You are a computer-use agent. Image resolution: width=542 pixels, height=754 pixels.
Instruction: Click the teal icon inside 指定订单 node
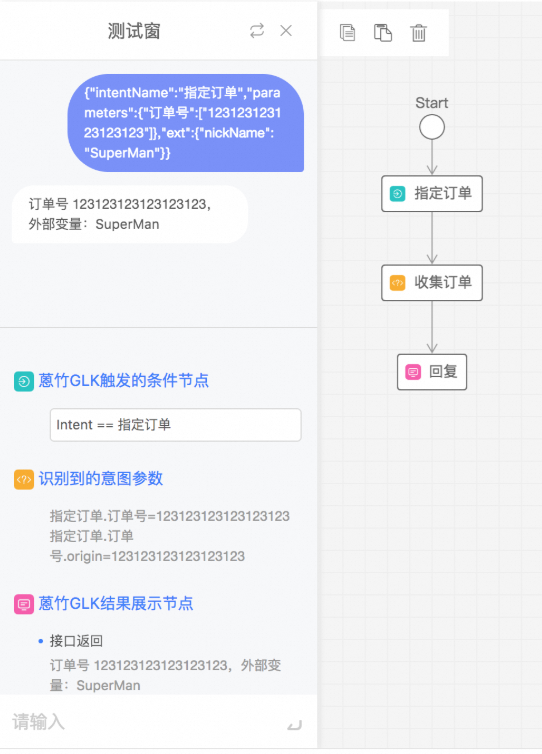pyautogui.click(x=397, y=193)
